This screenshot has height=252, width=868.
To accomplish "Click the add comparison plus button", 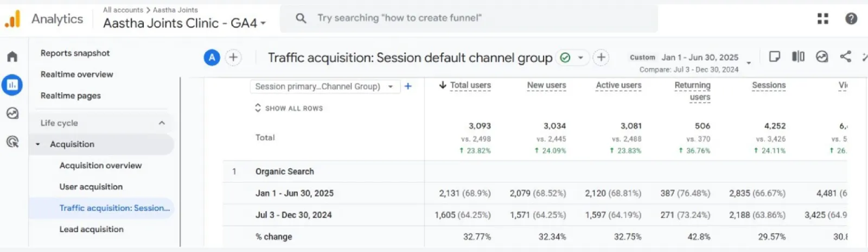I will pos(233,58).
